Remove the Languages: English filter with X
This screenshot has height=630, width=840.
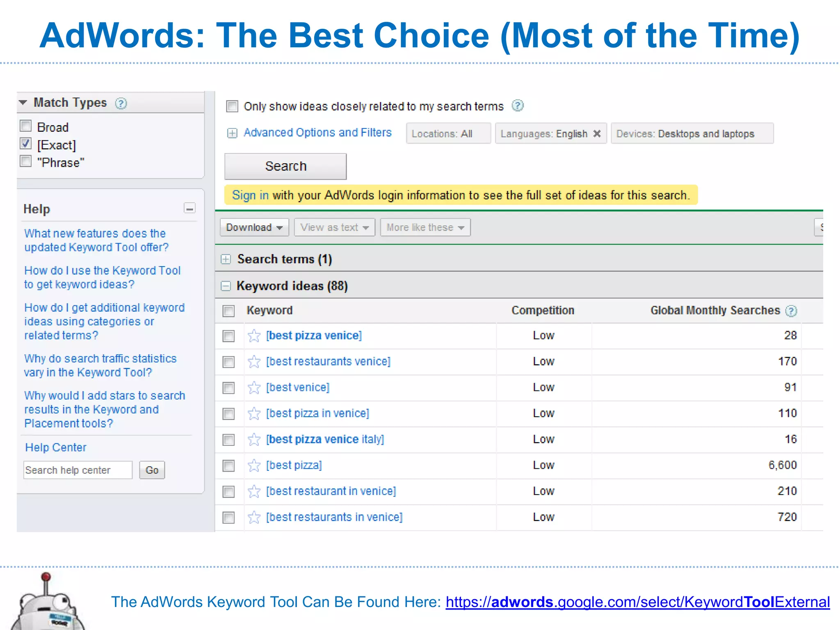[597, 134]
